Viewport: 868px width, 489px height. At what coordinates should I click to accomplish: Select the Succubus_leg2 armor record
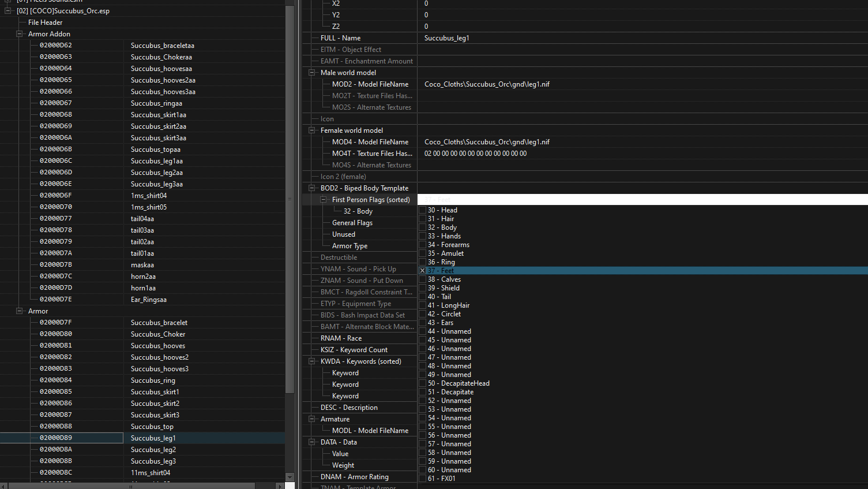pos(153,450)
